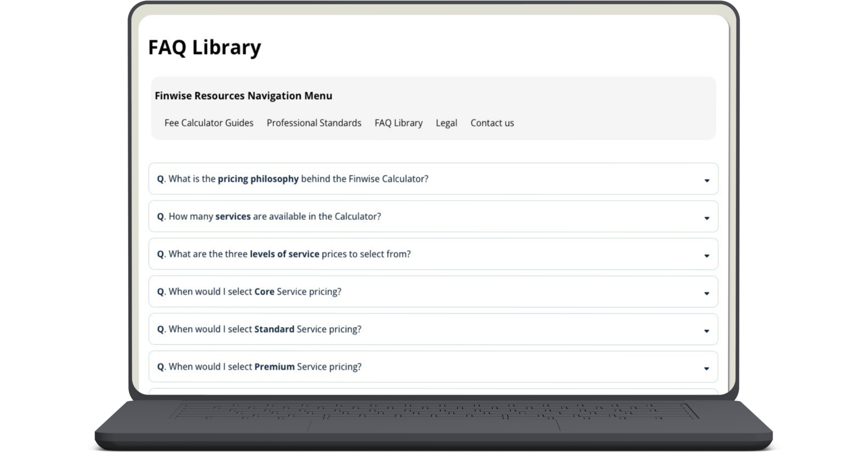This screenshot has width=868, height=453.
Task: Expand the question about available services
Action: (431, 216)
